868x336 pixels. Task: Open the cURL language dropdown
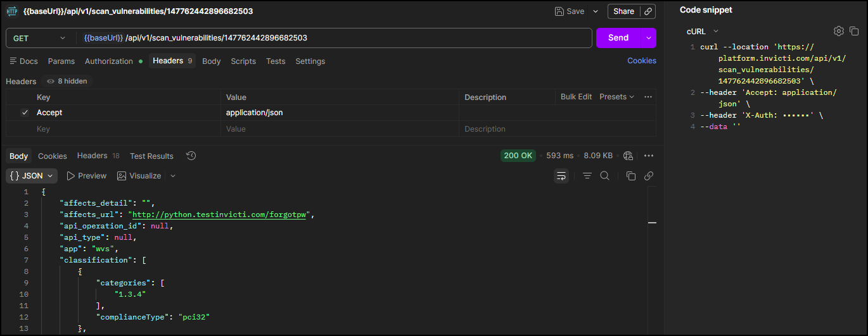pos(703,31)
